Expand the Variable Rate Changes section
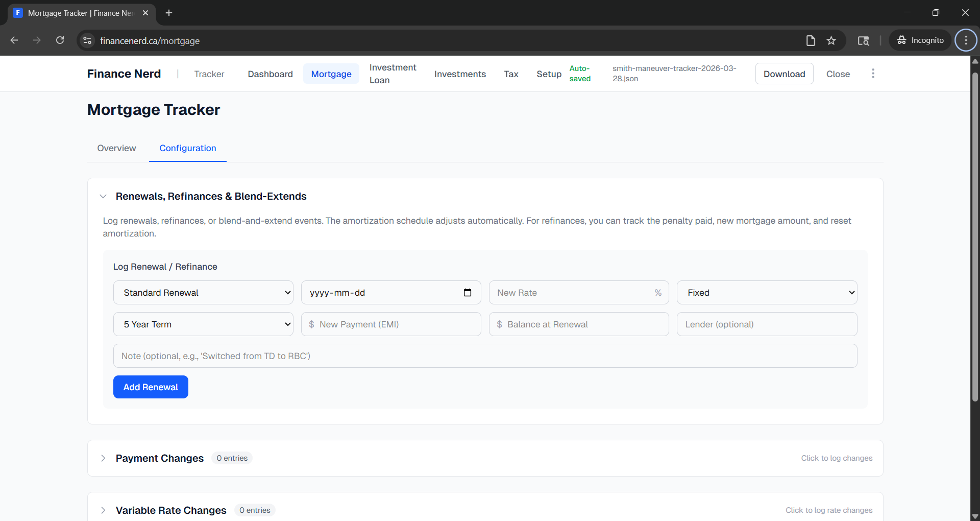 point(103,510)
